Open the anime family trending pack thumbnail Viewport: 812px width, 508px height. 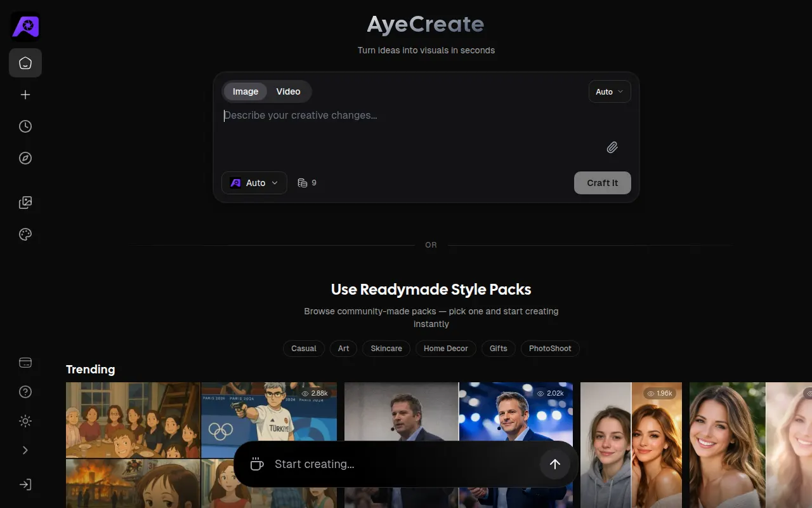pos(133,420)
